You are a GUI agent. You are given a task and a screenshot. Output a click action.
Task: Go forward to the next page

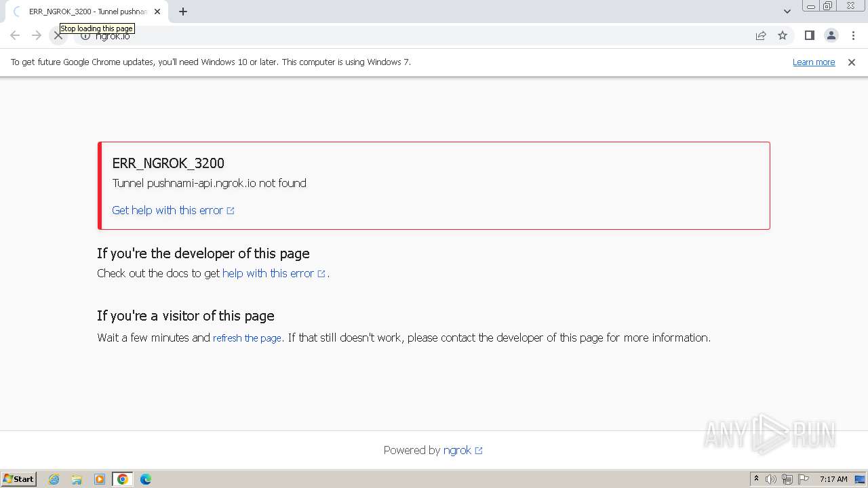[x=37, y=36]
